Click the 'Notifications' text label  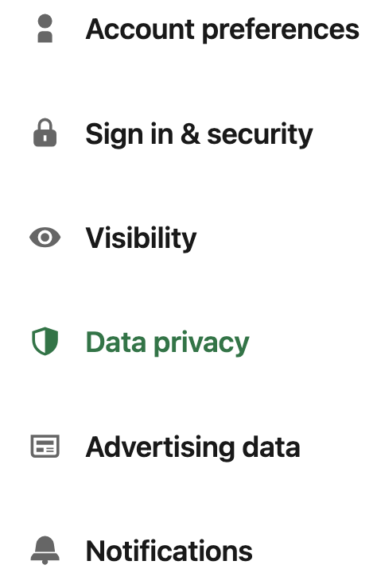(x=169, y=551)
